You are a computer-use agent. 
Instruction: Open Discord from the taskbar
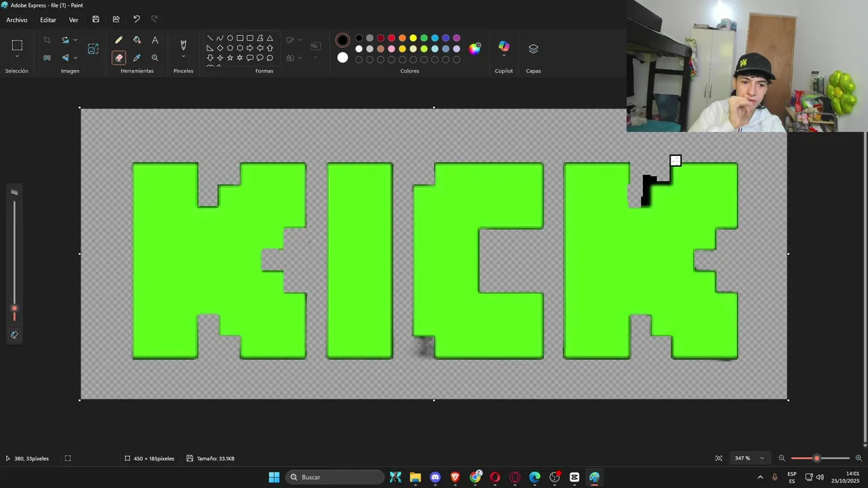point(435,477)
